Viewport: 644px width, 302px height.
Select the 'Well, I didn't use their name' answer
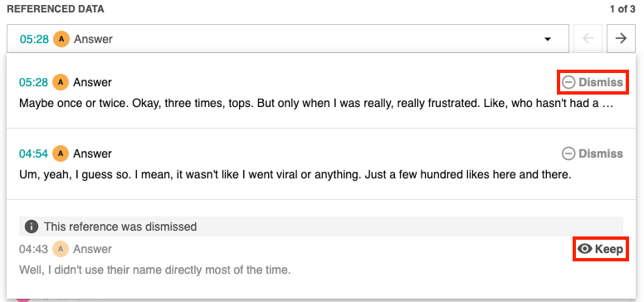pos(155,270)
